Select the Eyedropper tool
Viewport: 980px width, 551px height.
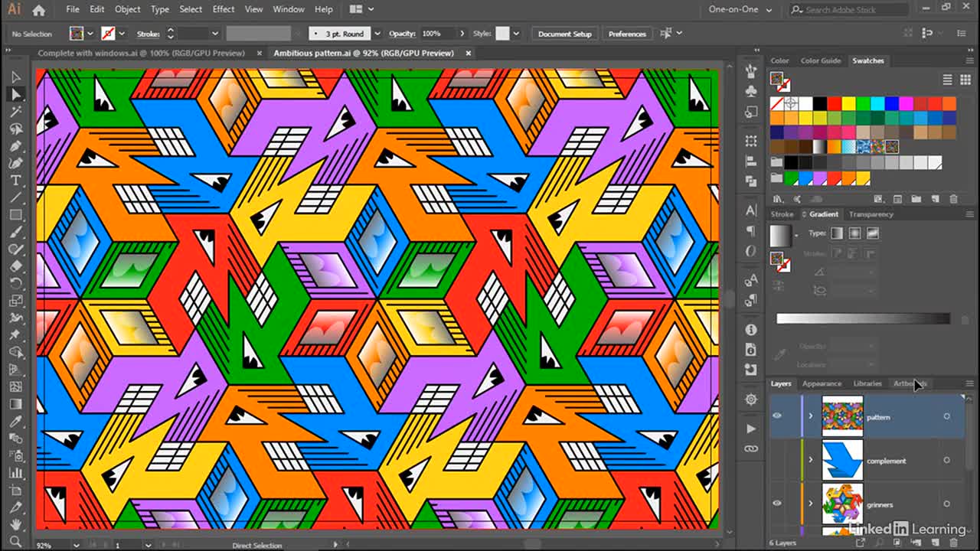click(x=16, y=421)
